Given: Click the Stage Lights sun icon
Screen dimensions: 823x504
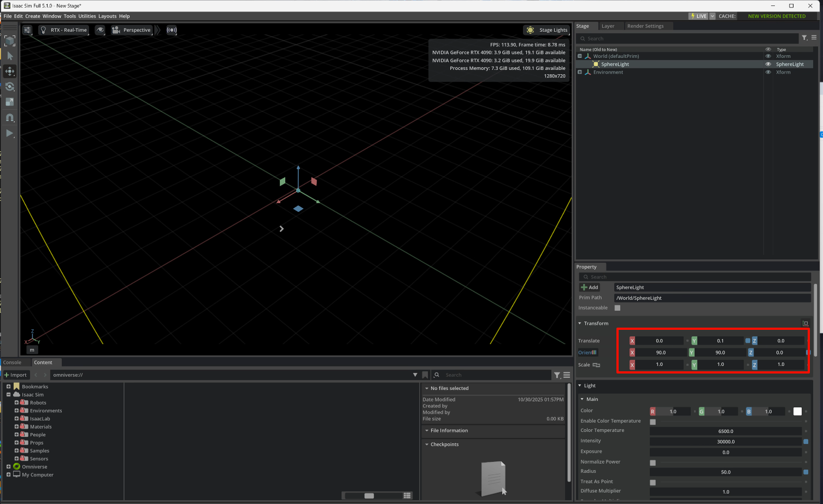Looking at the screenshot, I should click(x=530, y=30).
